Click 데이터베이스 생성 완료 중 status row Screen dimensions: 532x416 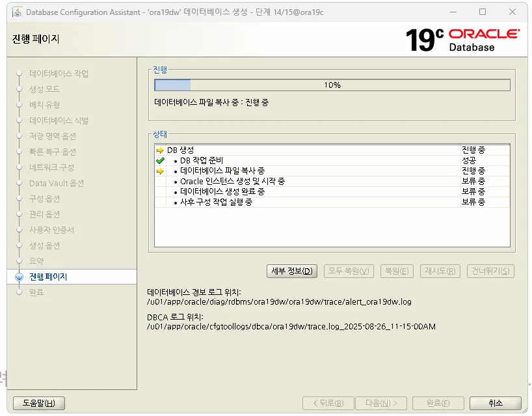click(x=332, y=191)
